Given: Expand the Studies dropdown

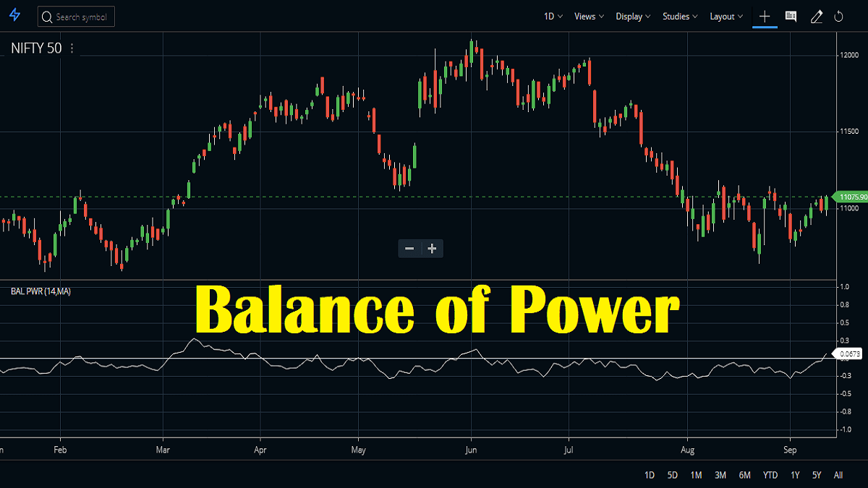Looking at the screenshot, I should pyautogui.click(x=678, y=16).
